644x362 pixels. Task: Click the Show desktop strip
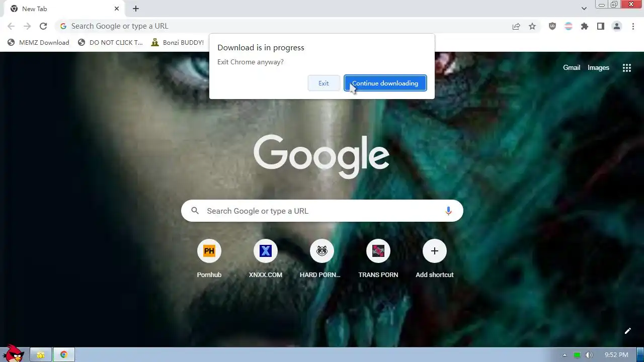coord(640,355)
